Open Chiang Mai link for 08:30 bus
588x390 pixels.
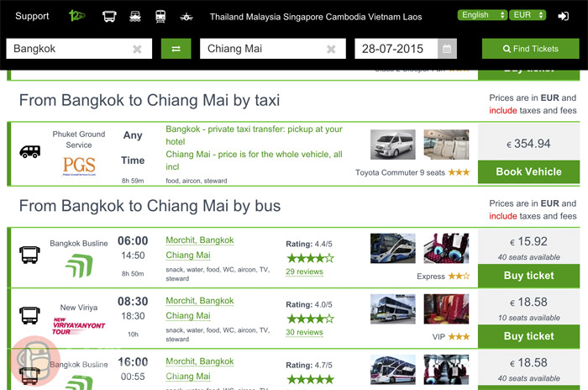click(x=188, y=316)
